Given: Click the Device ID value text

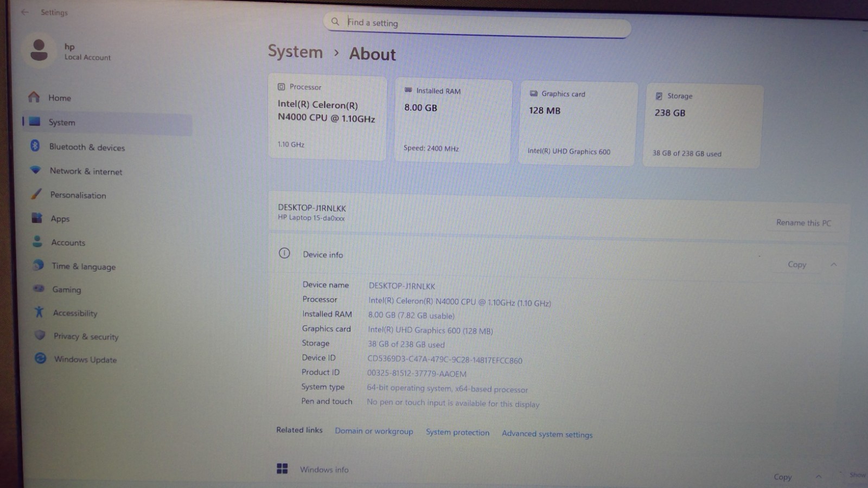Looking at the screenshot, I should 445,359.
